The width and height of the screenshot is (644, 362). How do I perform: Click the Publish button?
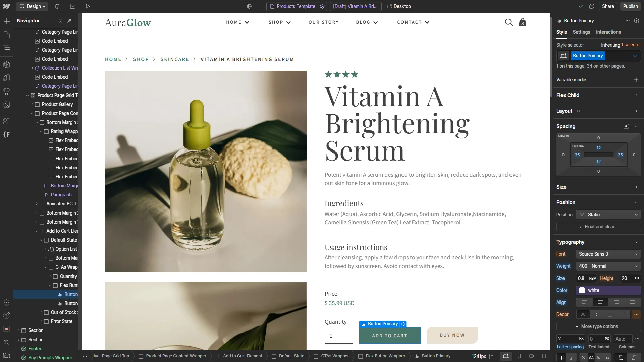click(x=630, y=6)
